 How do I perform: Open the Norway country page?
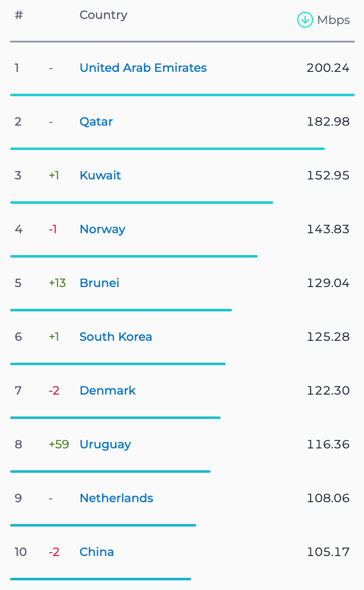(x=102, y=229)
